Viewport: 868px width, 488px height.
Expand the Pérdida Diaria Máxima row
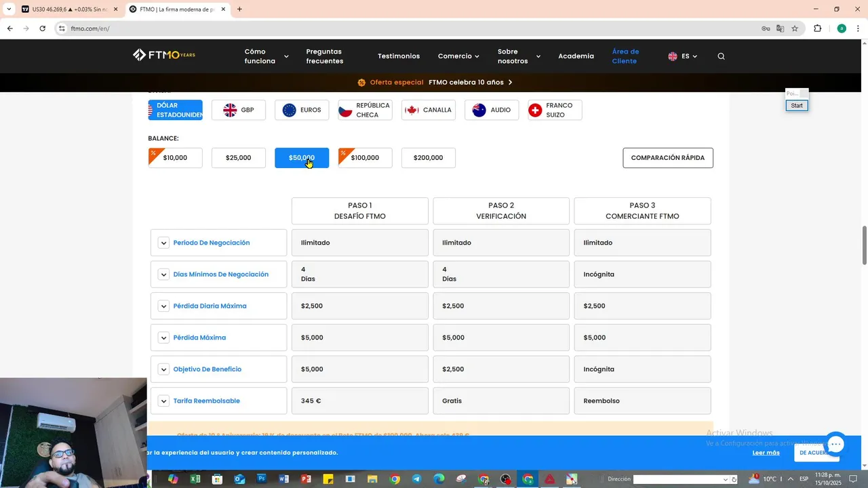[163, 306]
